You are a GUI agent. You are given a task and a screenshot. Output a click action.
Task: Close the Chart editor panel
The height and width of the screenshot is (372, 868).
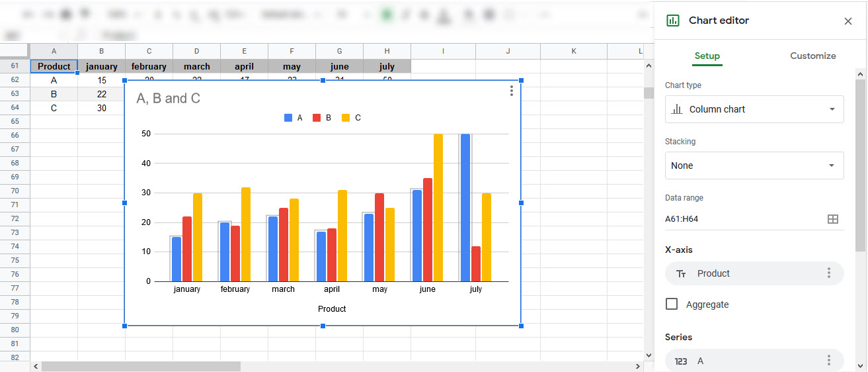click(848, 21)
